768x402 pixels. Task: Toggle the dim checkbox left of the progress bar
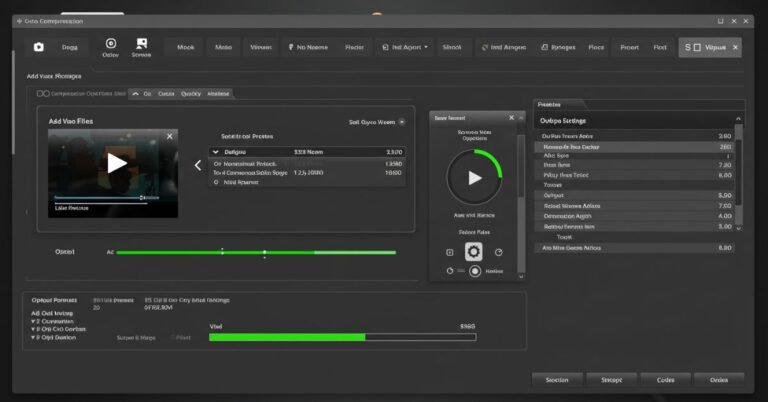coord(172,337)
